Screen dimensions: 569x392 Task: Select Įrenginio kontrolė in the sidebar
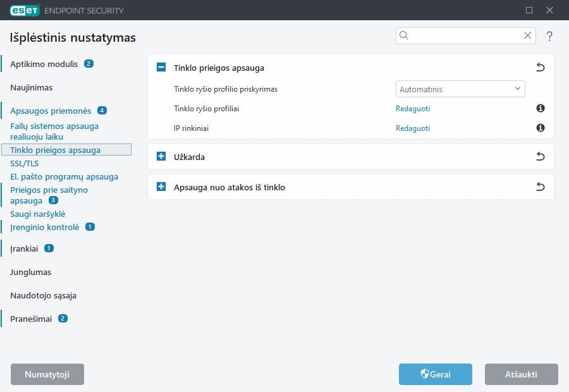45,227
